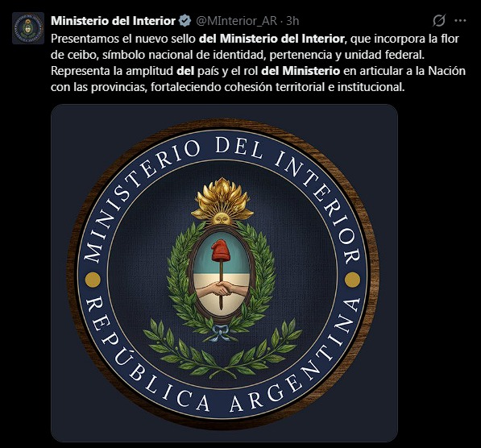Open the post via the 3h timestamp
Screen dimensions: 481x448
pyautogui.click(x=292, y=21)
